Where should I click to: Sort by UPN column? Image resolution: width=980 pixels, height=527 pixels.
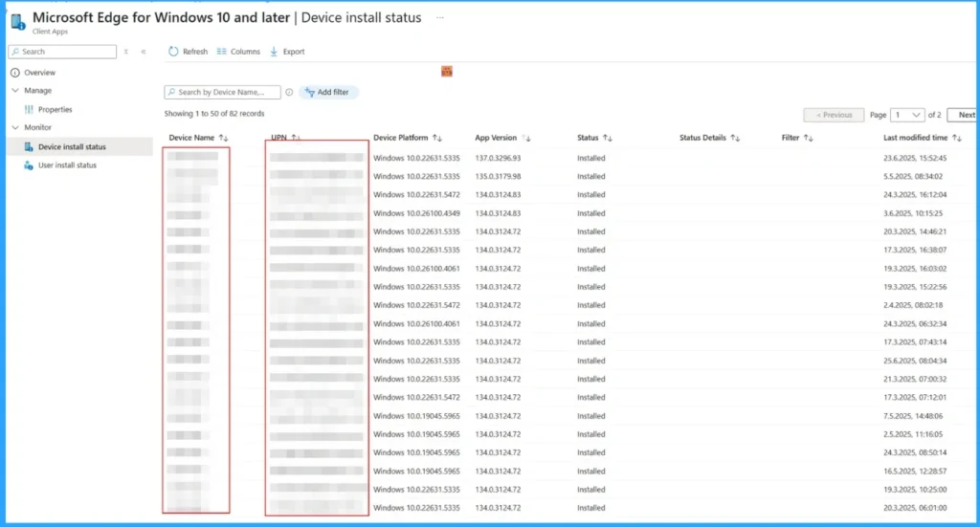point(297,138)
